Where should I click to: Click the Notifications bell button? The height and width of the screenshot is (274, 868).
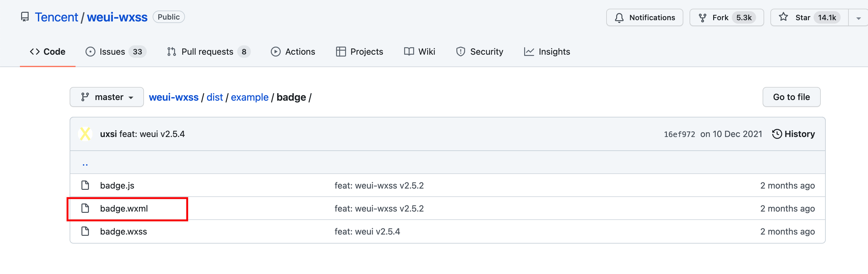pos(644,17)
